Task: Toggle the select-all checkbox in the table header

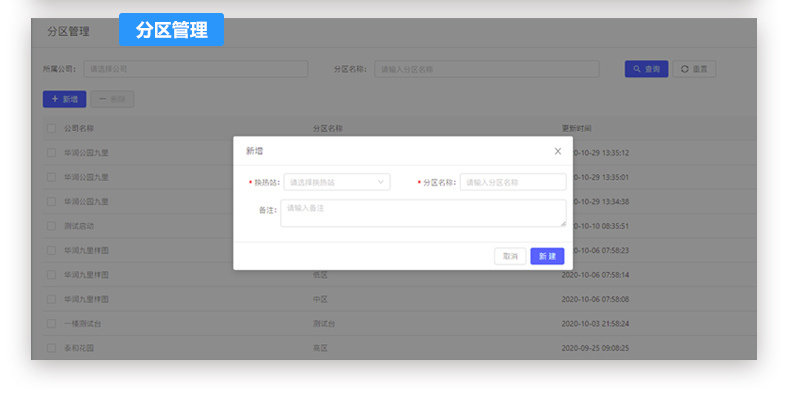Action: pos(51,128)
